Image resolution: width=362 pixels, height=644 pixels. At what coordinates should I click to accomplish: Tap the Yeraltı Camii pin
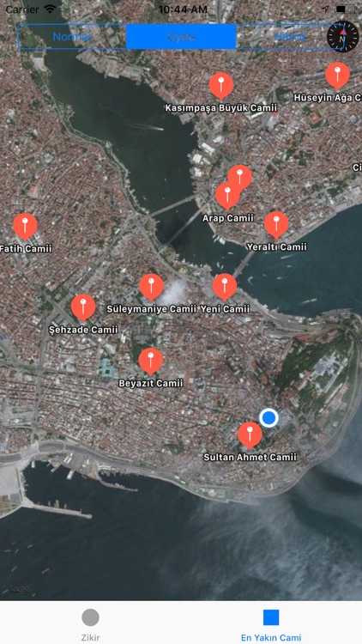coord(276,225)
